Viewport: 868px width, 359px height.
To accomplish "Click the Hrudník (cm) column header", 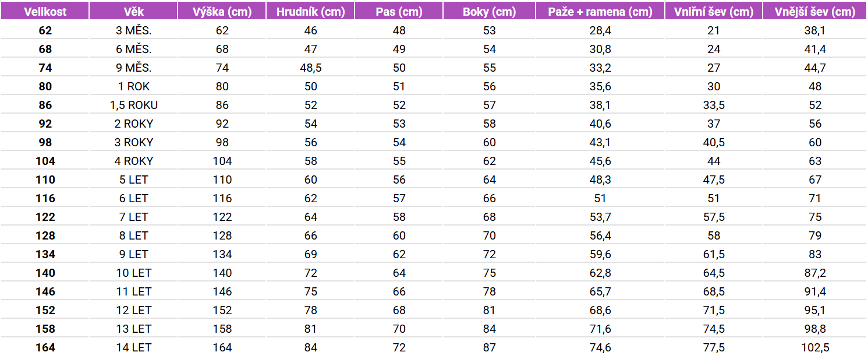I will pos(310,12).
